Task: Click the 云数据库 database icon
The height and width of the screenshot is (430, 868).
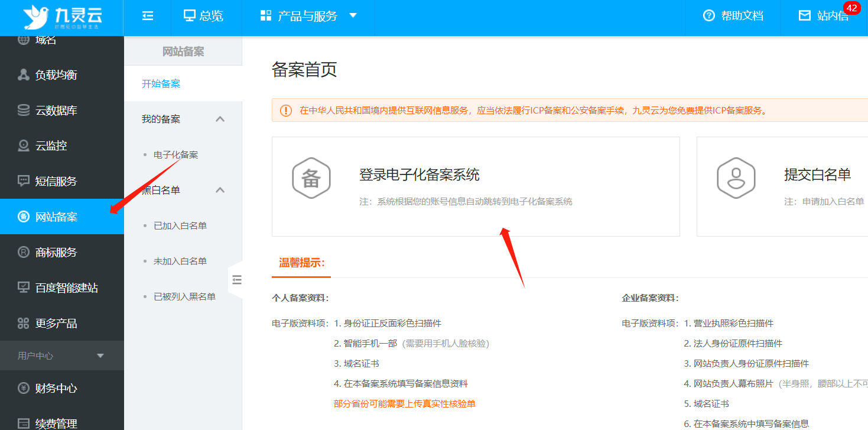Action: click(x=24, y=111)
